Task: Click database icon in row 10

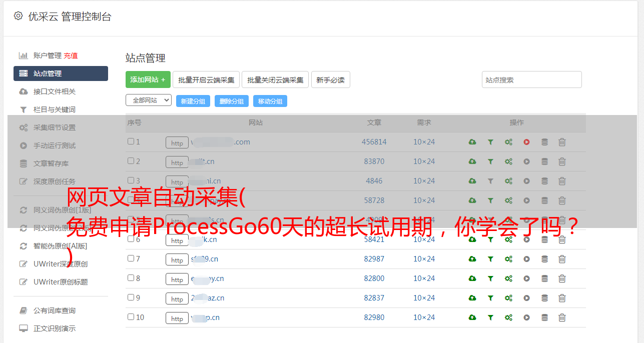Action: [544, 317]
